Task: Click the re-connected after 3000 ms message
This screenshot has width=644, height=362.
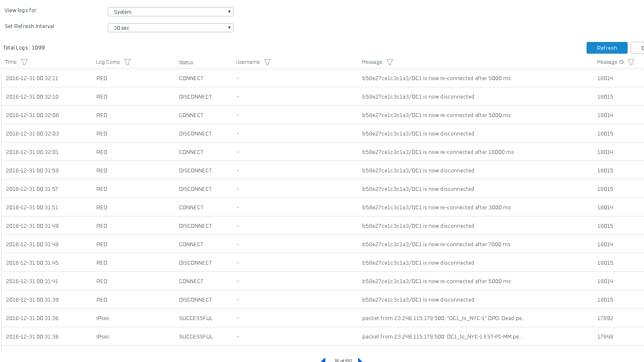Action: (x=436, y=208)
